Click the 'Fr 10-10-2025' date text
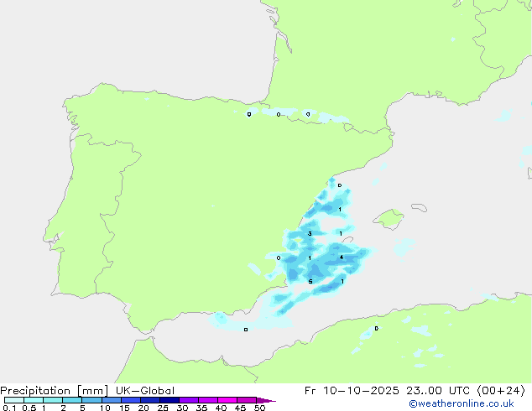The height and width of the screenshot is (411, 532). [352, 391]
